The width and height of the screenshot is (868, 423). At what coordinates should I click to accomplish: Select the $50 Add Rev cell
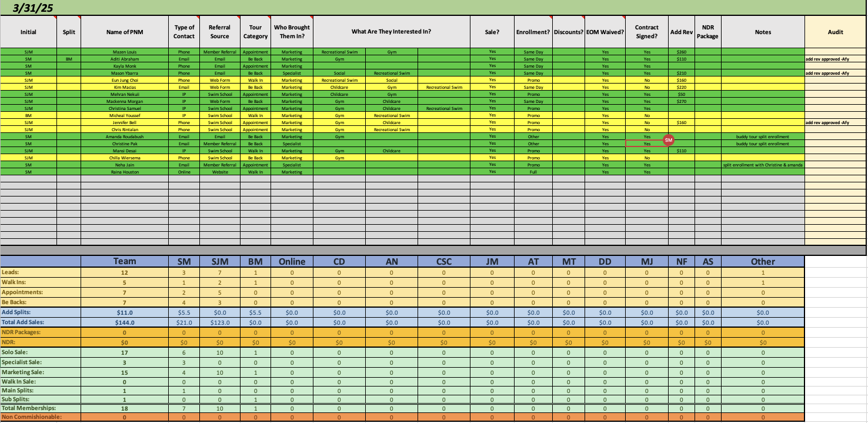click(x=682, y=94)
